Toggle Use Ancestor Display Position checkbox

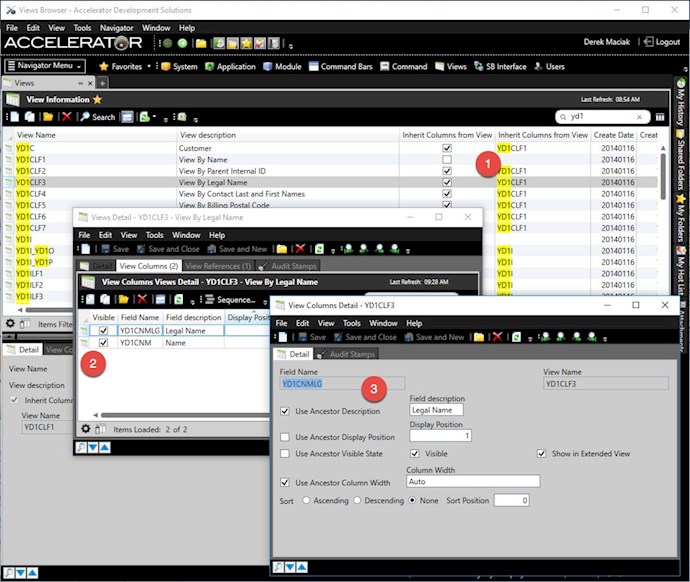tap(285, 437)
